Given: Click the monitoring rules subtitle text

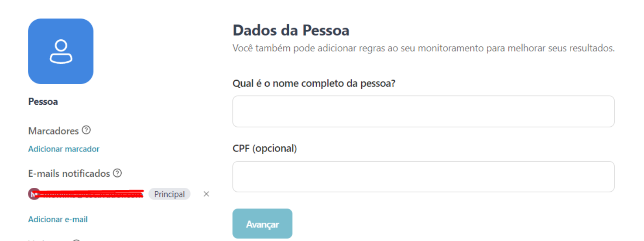Looking at the screenshot, I should (423, 48).
